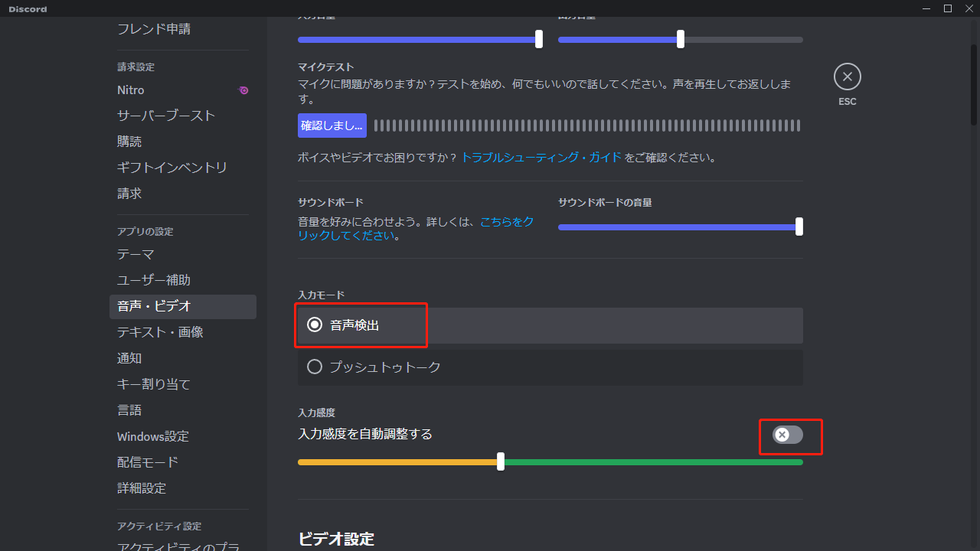Click the input volume slider handle
This screenshot has height=551, width=980.
tap(539, 39)
